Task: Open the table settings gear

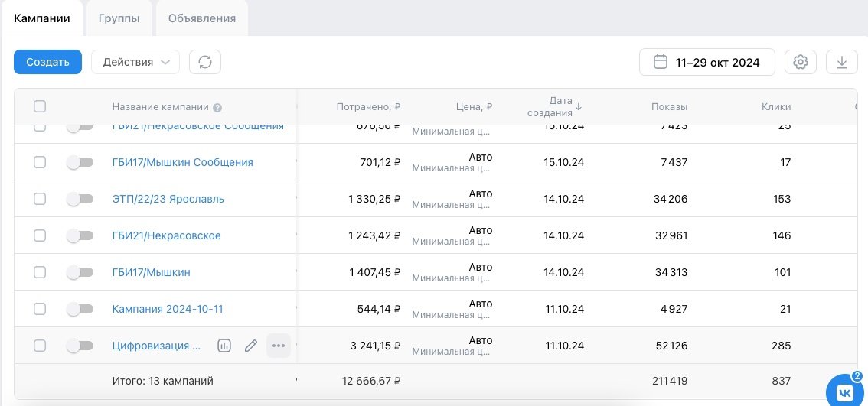Action: pos(801,62)
